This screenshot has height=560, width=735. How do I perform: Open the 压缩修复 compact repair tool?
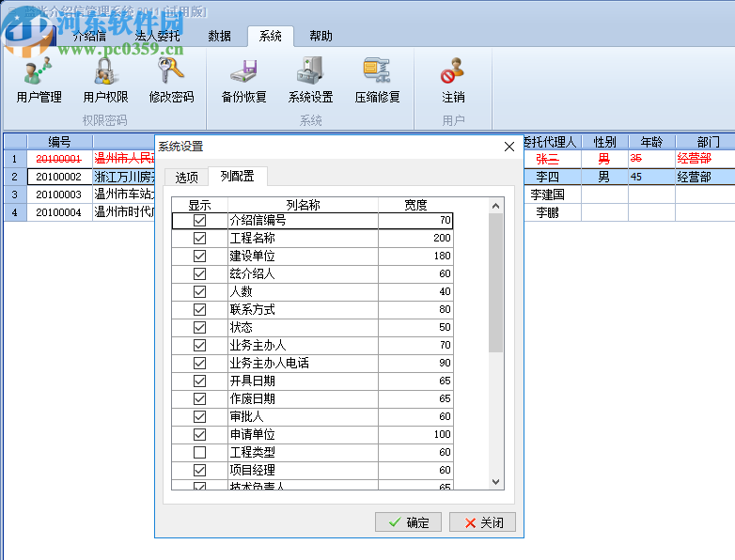tap(377, 80)
